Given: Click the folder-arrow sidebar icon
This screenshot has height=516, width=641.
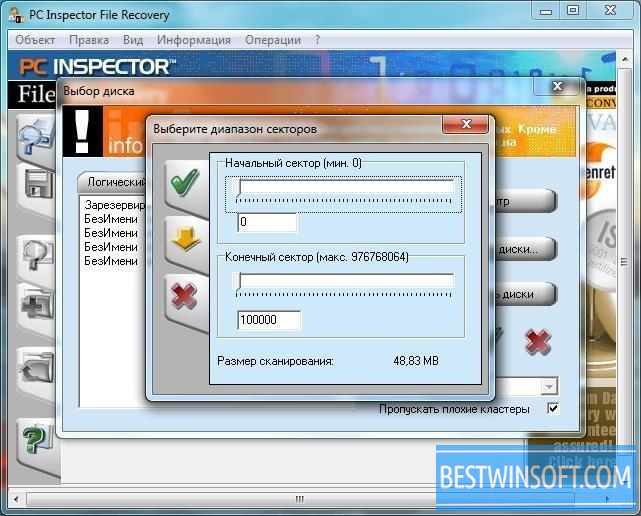Looking at the screenshot, I should click(x=38, y=369).
